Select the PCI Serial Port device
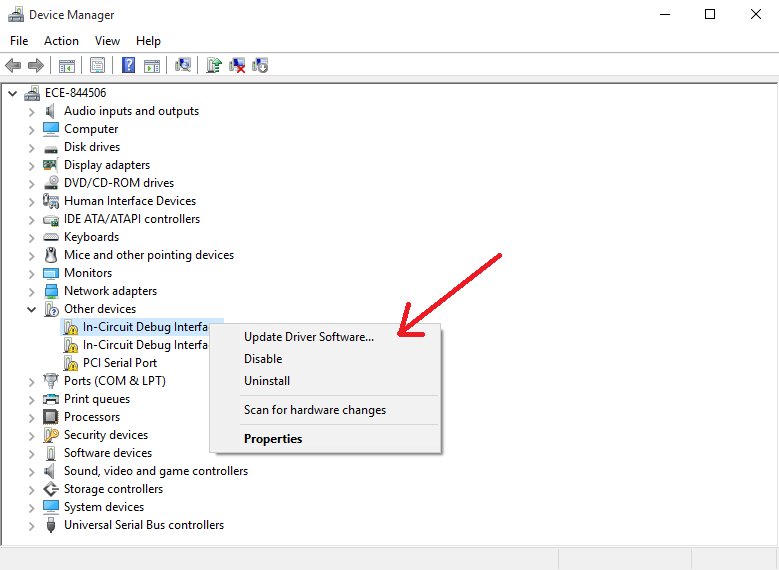The height and width of the screenshot is (570, 779). [x=120, y=363]
